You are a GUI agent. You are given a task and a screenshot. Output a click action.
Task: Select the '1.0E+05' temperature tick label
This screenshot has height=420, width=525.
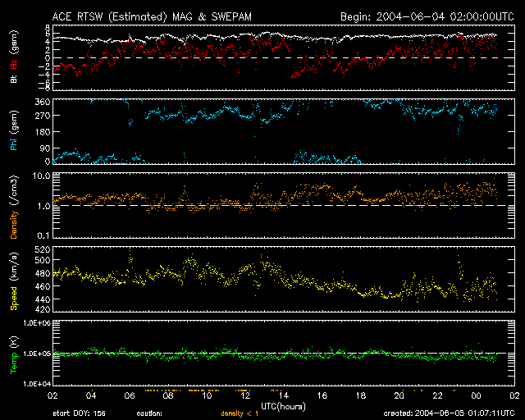(x=37, y=354)
